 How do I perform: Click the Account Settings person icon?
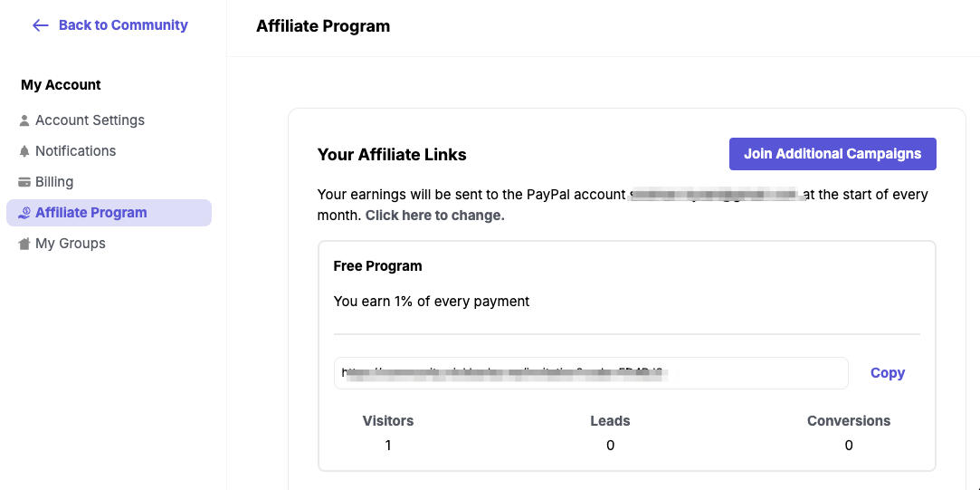[x=24, y=120]
